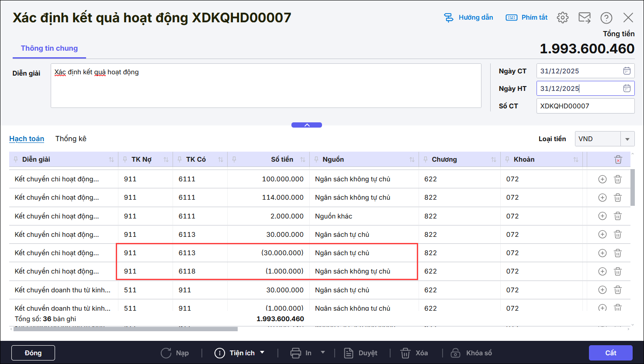Click delete-all icon in table header
Viewport: 644px width, 364px height.
(x=618, y=159)
